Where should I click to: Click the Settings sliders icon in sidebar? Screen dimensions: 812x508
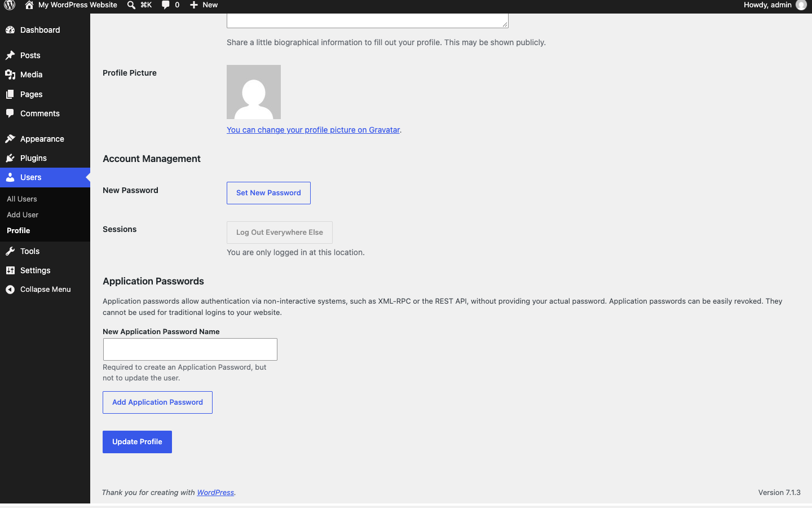click(x=10, y=270)
